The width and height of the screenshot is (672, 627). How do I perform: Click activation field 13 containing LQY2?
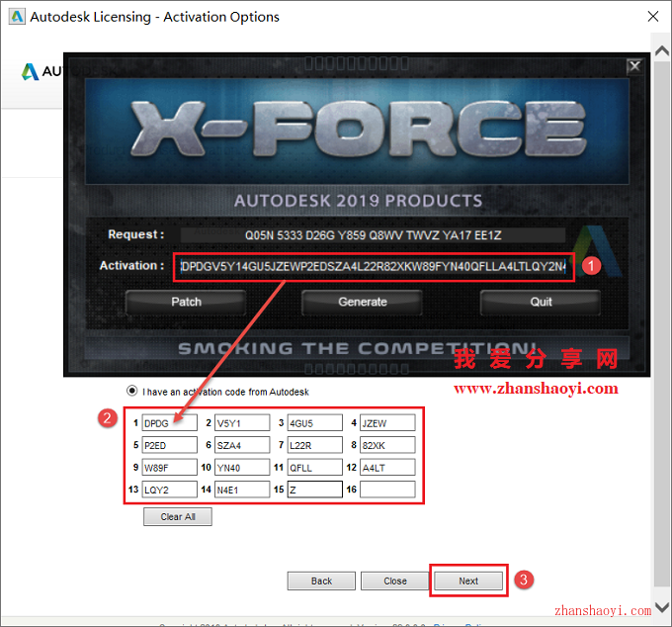(x=169, y=490)
